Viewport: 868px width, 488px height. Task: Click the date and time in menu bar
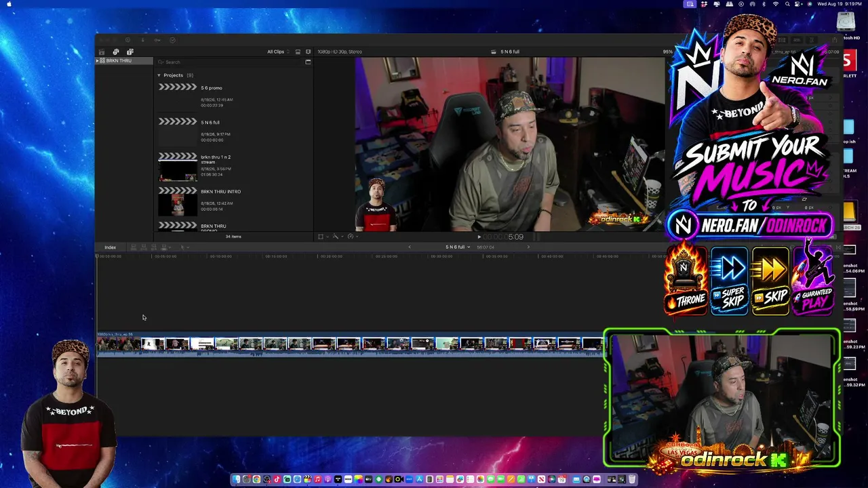pos(840,4)
